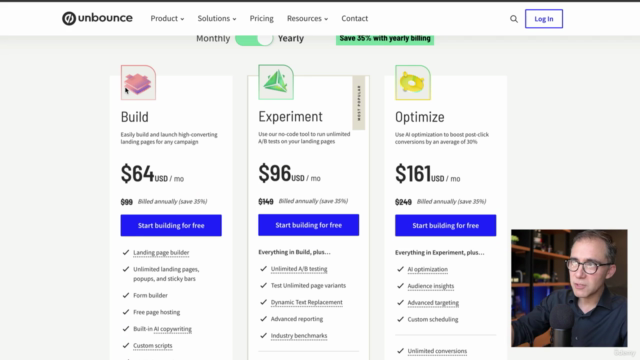
Task: Click the Optimize plan yellow ring icon
Action: pyautogui.click(x=413, y=82)
